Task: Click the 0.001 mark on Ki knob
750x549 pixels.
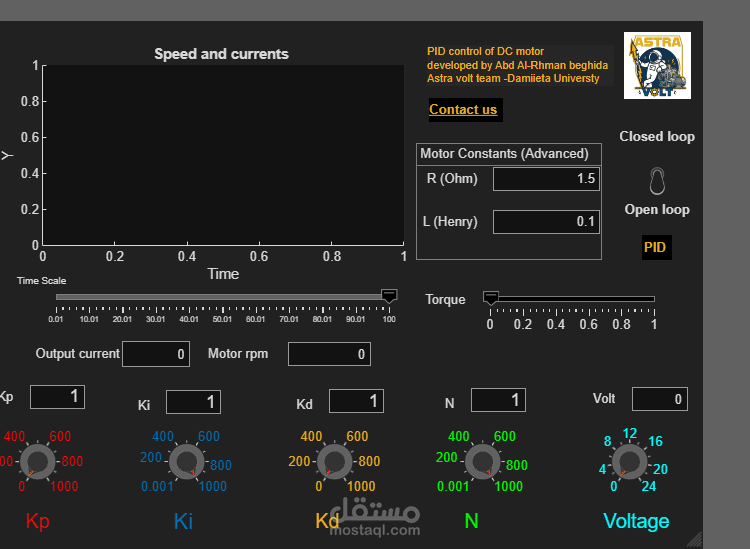Action: pos(157,486)
